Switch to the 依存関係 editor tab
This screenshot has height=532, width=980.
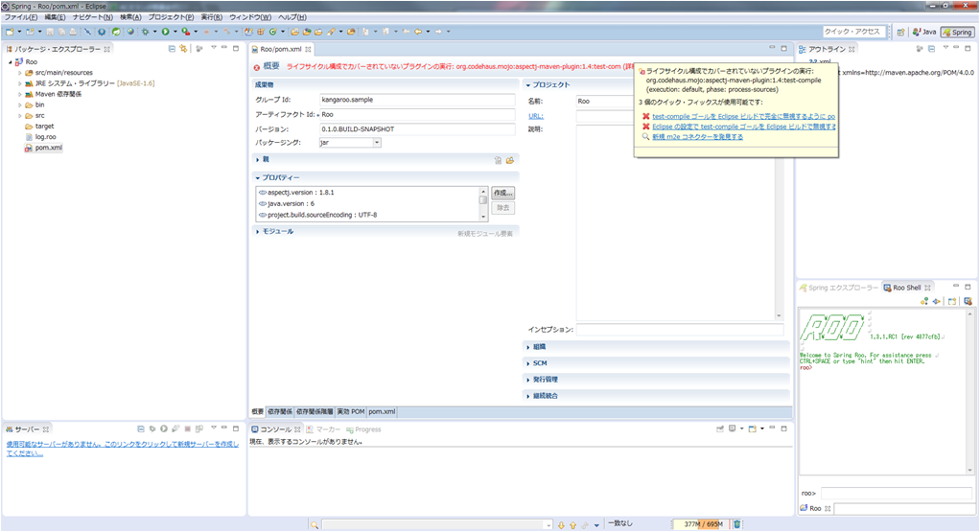(x=280, y=411)
